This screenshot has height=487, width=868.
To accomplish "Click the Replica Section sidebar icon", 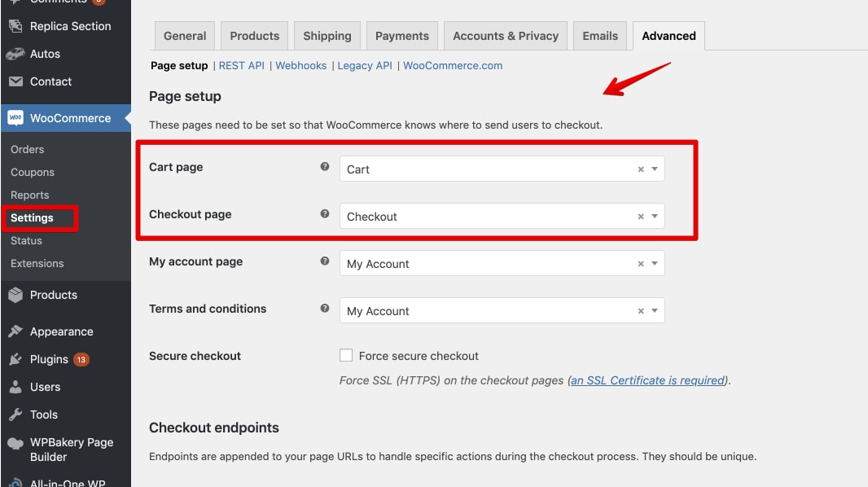I will [15, 26].
